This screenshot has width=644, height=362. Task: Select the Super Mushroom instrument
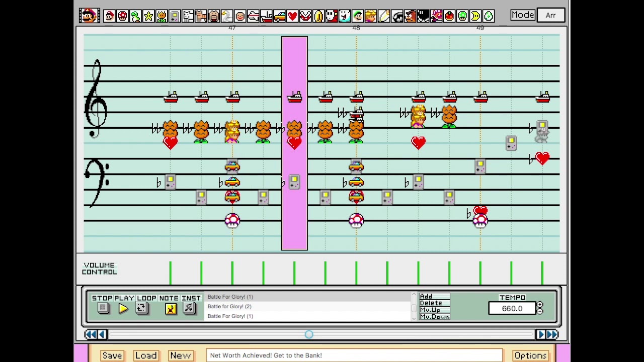coord(122,16)
